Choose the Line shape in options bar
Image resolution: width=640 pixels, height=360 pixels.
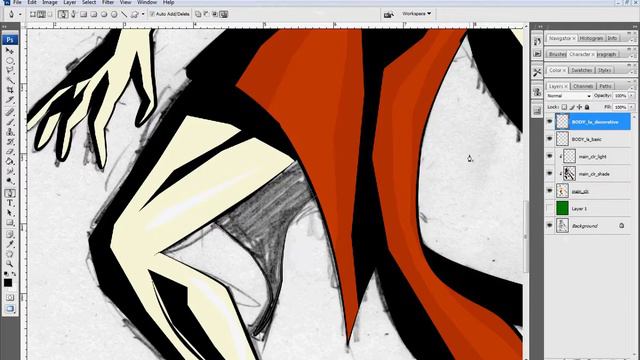(x=124, y=14)
